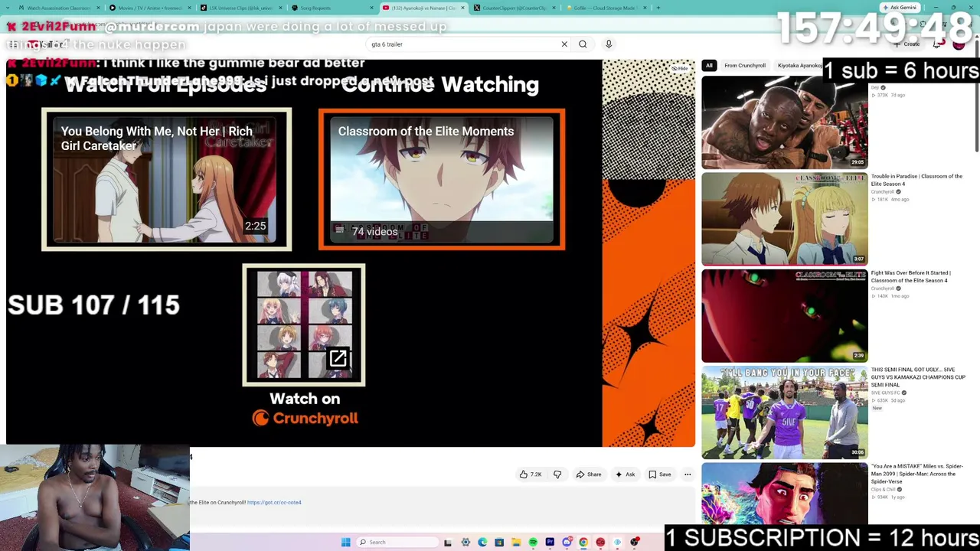Viewport: 980px width, 551px height.
Task: Open the red circular app icon beside Chrome in the taskbar
Action: point(600,543)
